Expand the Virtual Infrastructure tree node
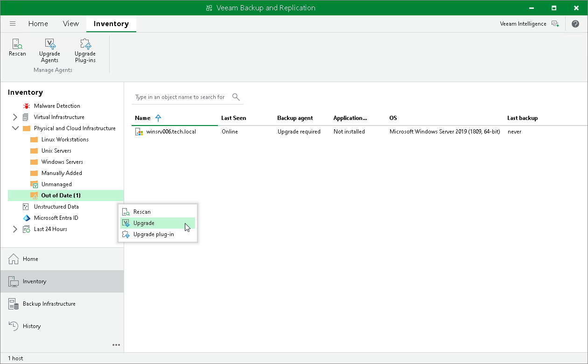The height and width of the screenshot is (364, 588). click(x=14, y=117)
